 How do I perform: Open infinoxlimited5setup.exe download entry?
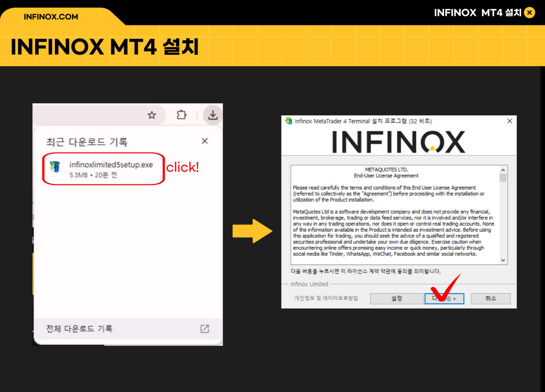coord(104,169)
